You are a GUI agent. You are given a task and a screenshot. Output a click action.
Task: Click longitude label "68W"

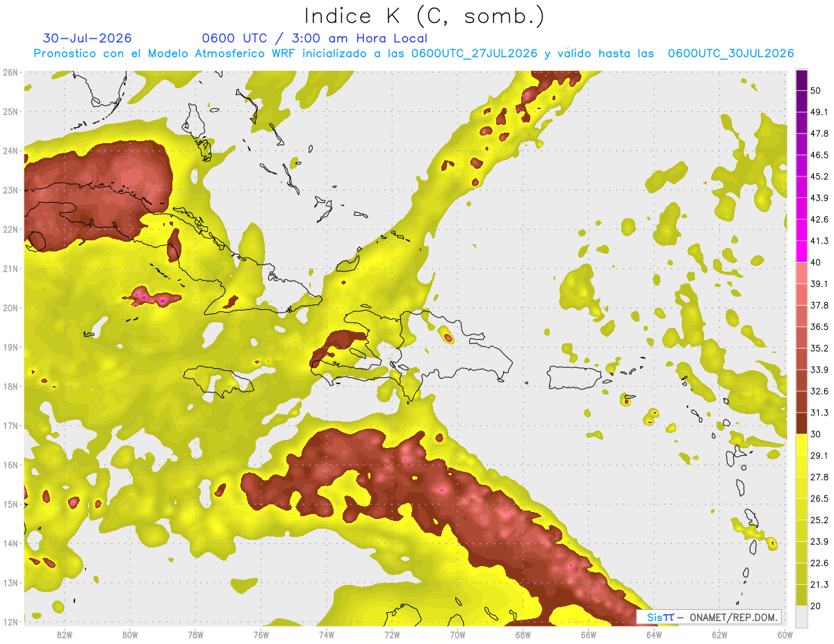click(x=523, y=635)
